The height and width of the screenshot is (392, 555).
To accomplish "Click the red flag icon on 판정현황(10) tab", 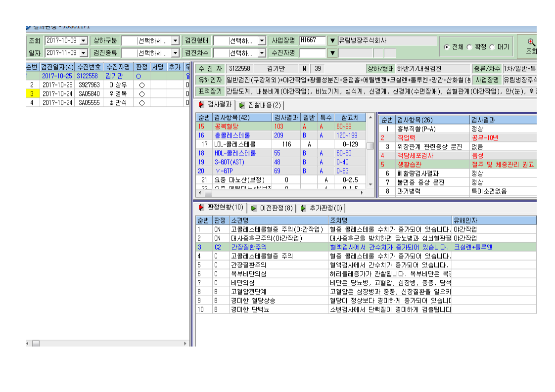I will click(x=201, y=207).
